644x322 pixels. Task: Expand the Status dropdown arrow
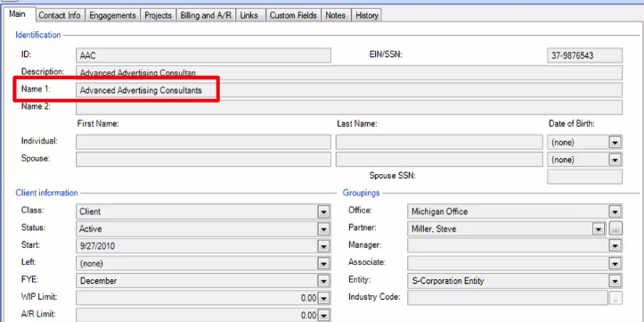coord(323,229)
